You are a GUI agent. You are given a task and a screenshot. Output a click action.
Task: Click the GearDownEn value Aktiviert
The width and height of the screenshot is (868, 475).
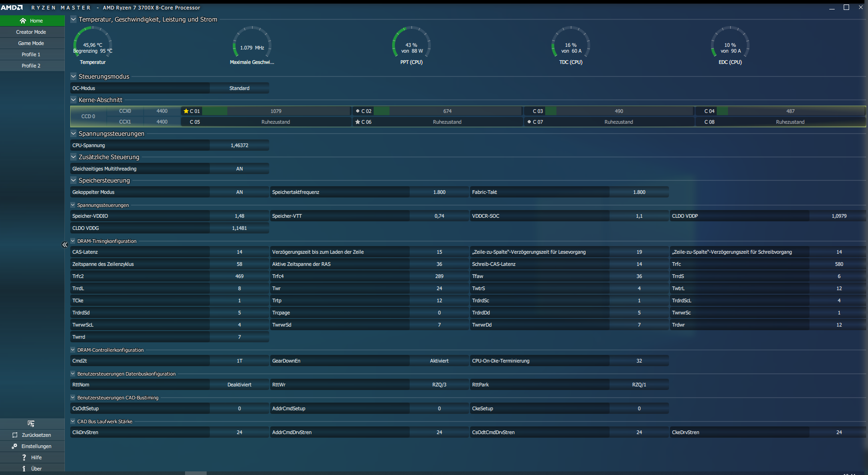[439, 361]
